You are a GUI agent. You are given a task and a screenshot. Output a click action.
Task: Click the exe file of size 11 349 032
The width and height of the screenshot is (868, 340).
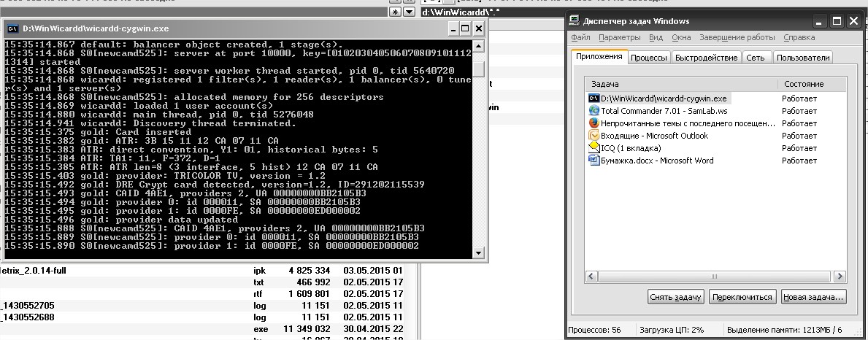201,329
